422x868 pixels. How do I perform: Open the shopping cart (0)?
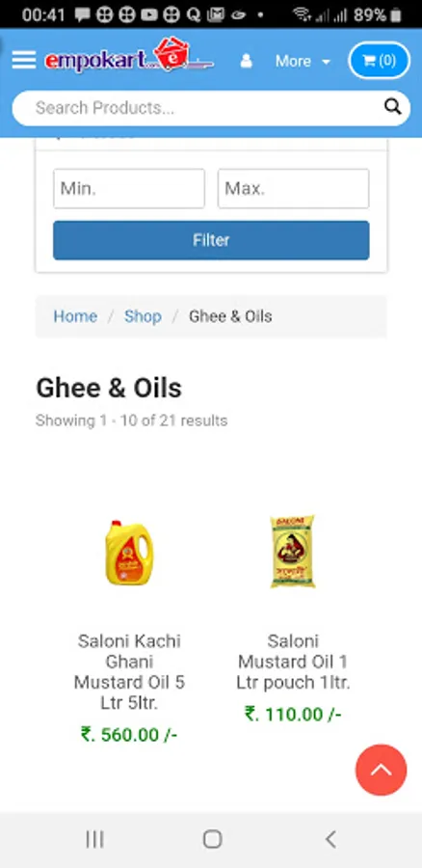coord(380,61)
